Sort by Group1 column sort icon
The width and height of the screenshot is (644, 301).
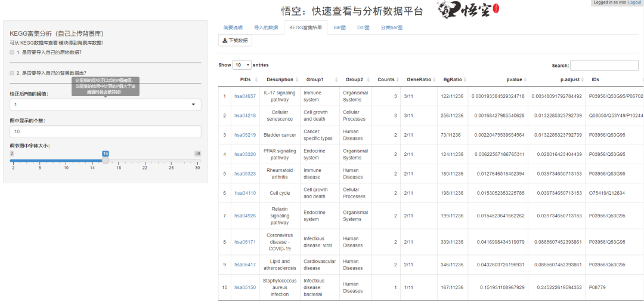pos(336,80)
